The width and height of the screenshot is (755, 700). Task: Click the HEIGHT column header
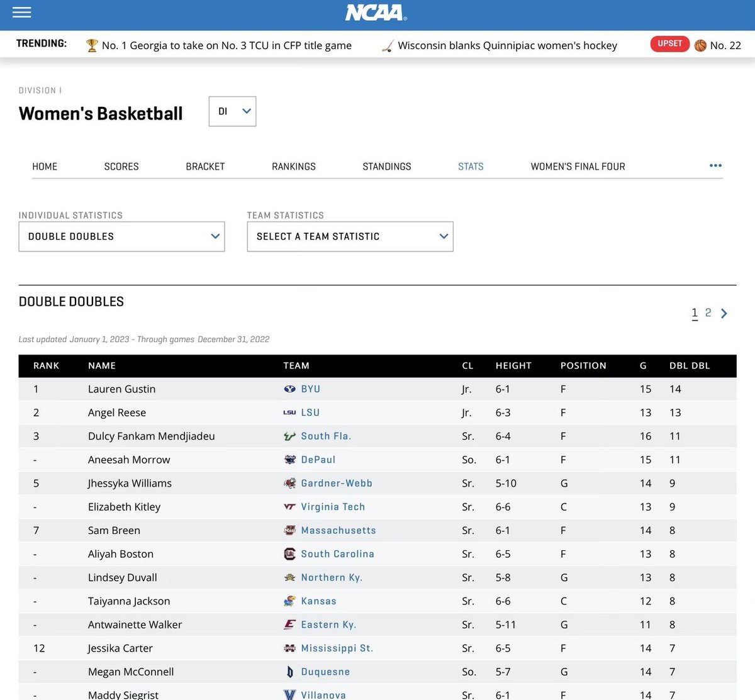coord(513,366)
